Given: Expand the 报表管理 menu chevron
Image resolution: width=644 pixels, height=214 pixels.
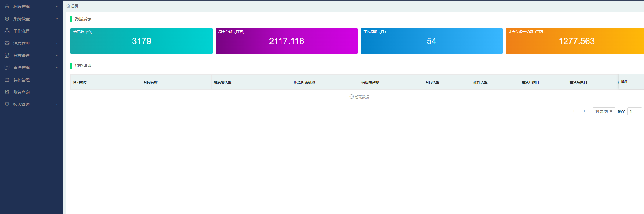Looking at the screenshot, I should [x=57, y=104].
